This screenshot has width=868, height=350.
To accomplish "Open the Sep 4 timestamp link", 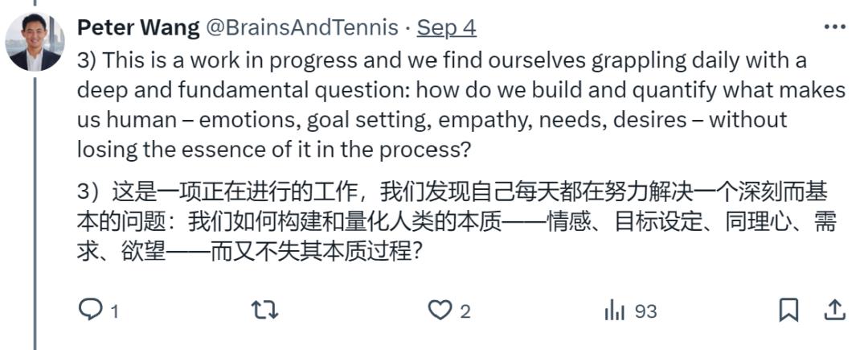I will [447, 28].
